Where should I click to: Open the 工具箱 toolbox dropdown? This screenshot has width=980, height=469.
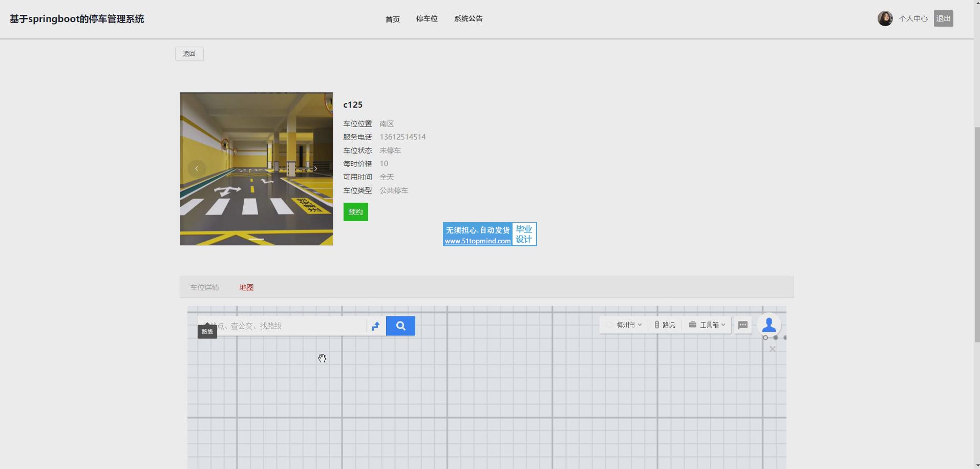[x=707, y=325]
